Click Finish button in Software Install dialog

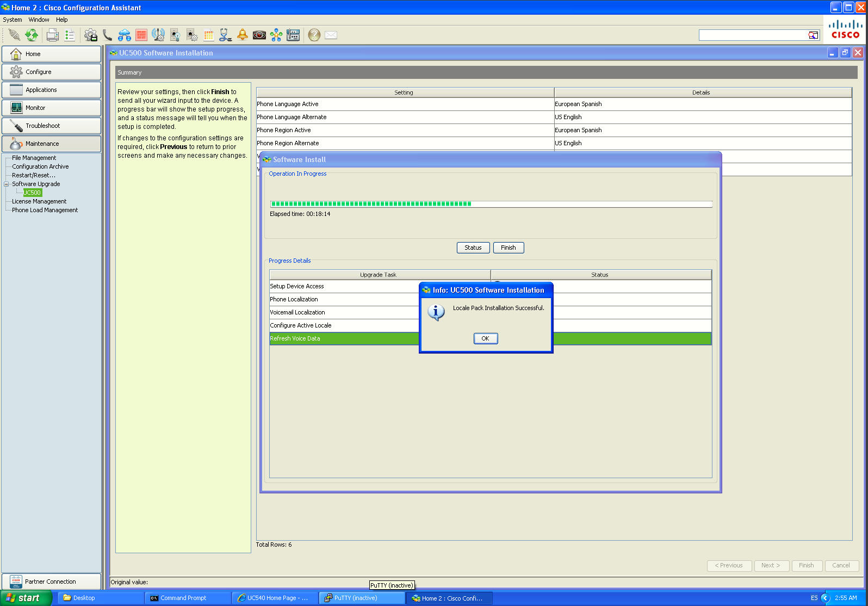509,248
